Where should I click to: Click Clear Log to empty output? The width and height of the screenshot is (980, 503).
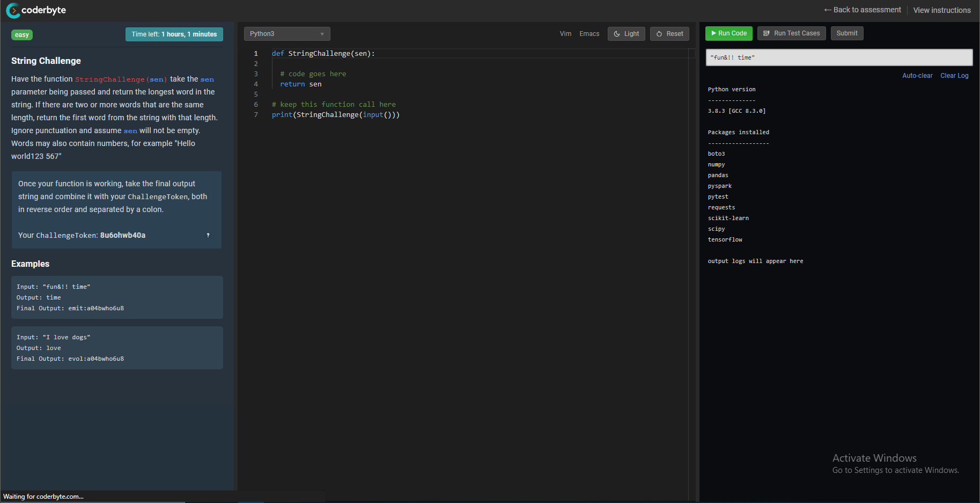(x=954, y=75)
